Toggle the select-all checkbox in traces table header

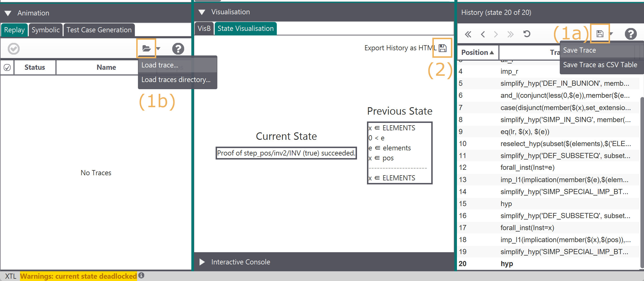point(7,67)
